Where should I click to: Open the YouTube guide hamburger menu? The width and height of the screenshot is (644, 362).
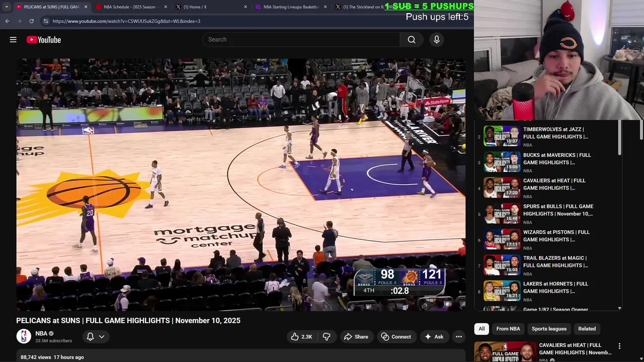[x=13, y=40]
